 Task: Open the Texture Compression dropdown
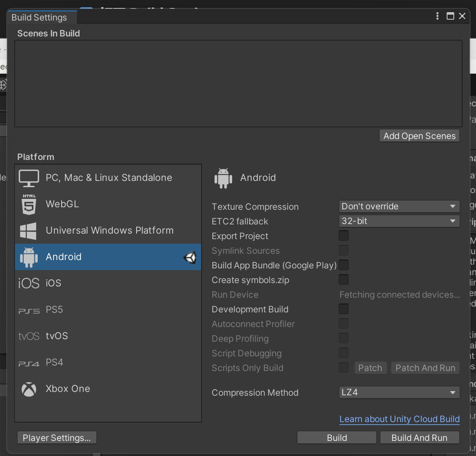click(x=398, y=206)
